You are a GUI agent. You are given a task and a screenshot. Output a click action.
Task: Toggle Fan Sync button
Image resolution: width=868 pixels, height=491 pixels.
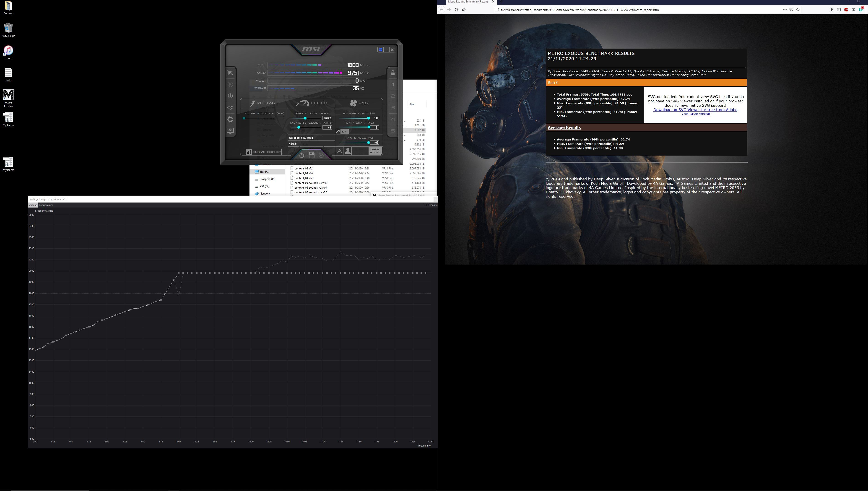click(375, 151)
